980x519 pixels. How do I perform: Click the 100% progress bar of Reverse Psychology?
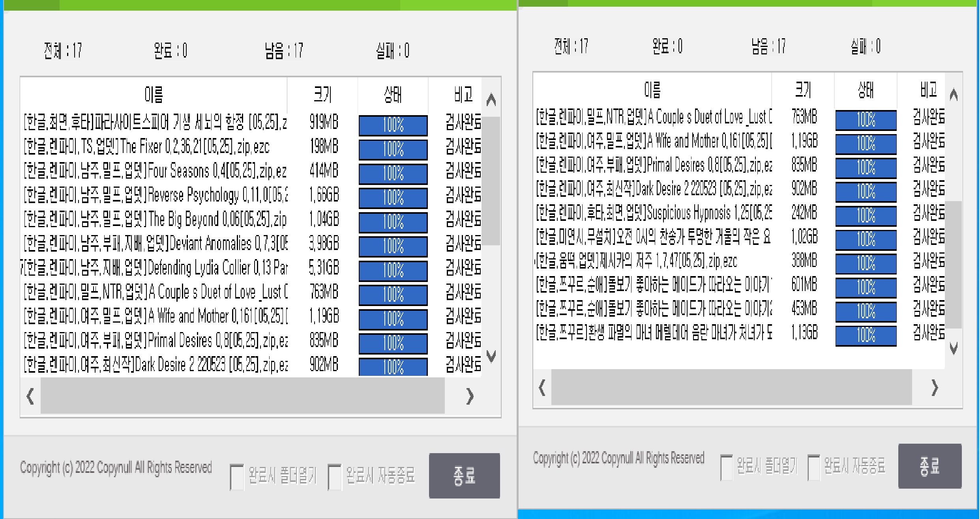pos(393,198)
